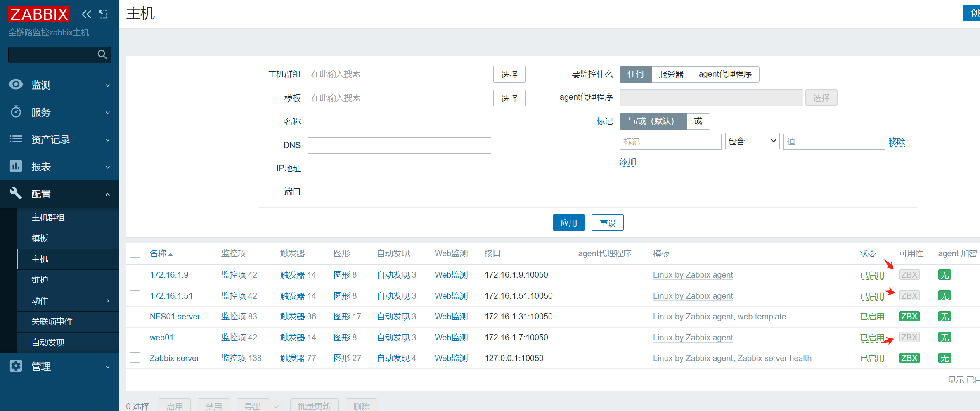Viewport: 980px width, 411px height.
Task: Expand the 管理 menu section
Action: (108, 367)
